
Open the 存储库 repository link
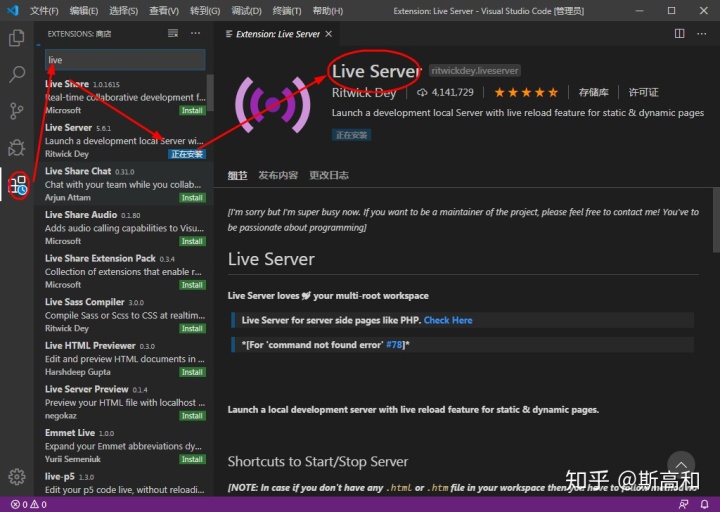tap(593, 92)
